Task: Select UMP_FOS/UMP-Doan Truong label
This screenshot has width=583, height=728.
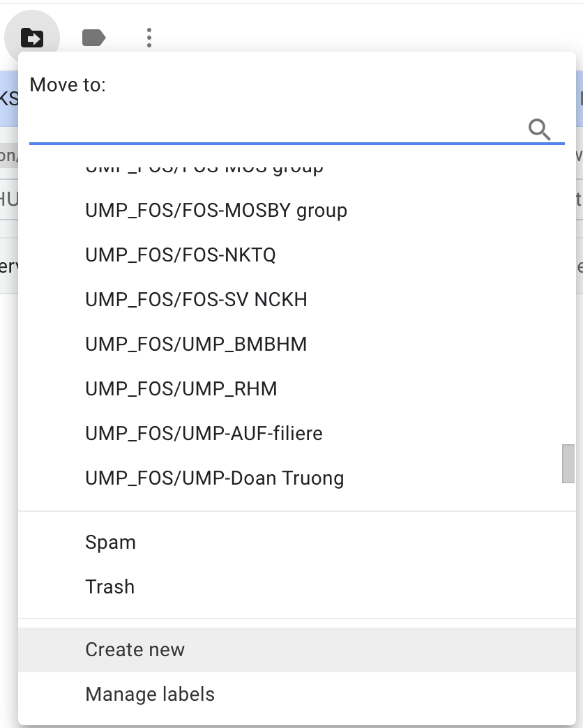Action: pyautogui.click(x=214, y=478)
